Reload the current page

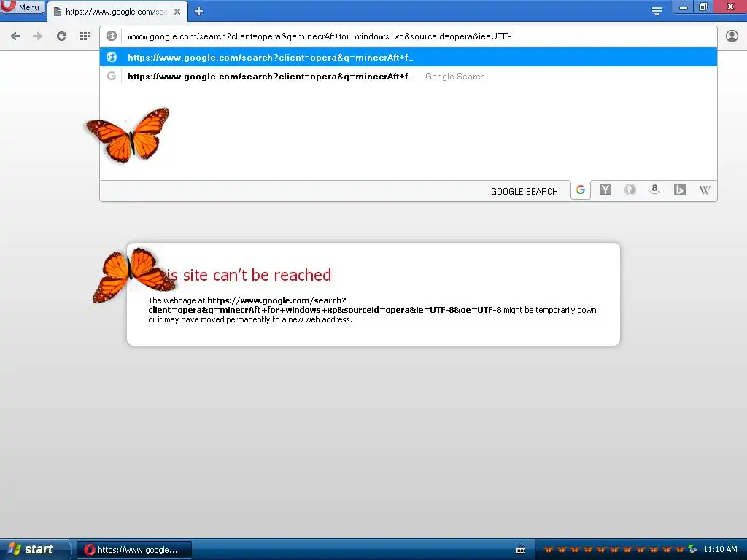click(x=61, y=36)
